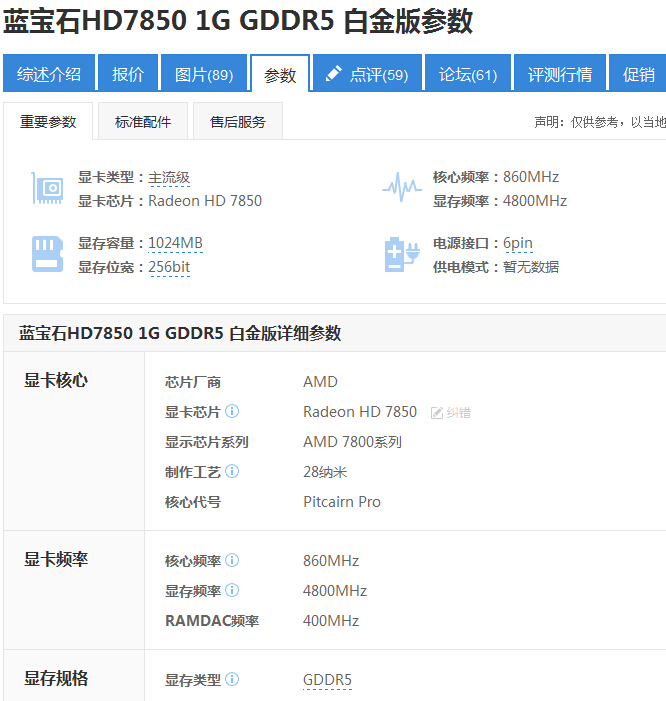
Task: Click the power connector battery icon
Action: coord(402,254)
